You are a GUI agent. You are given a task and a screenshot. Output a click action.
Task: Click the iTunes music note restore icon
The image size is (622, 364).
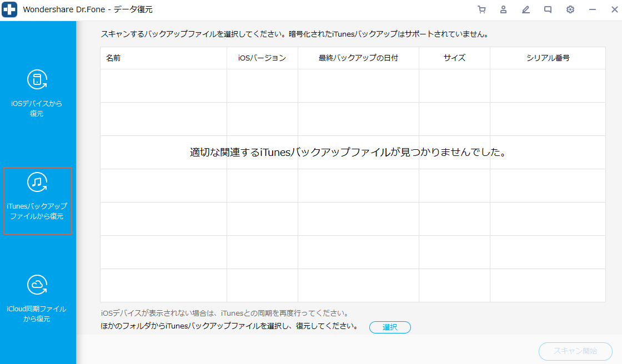click(37, 182)
